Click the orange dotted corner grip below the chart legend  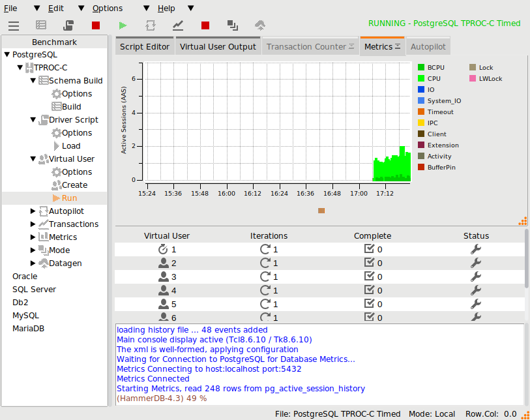523,221
